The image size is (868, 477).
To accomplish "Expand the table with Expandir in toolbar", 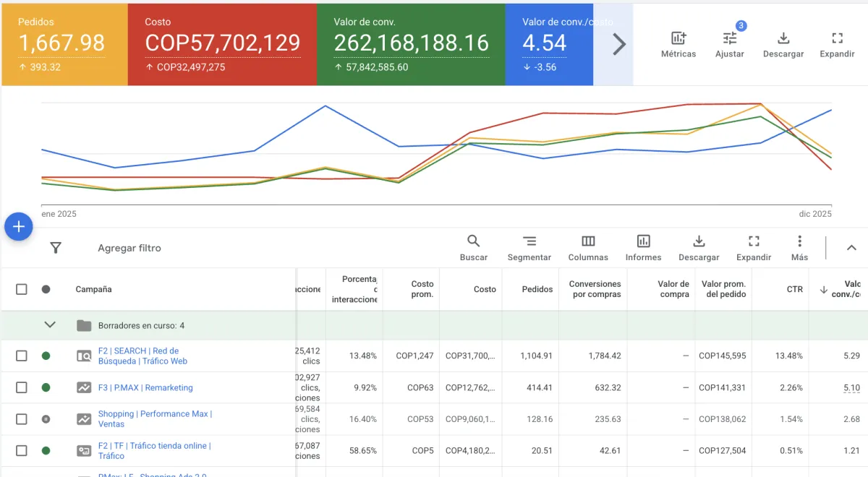I will pyautogui.click(x=754, y=248).
